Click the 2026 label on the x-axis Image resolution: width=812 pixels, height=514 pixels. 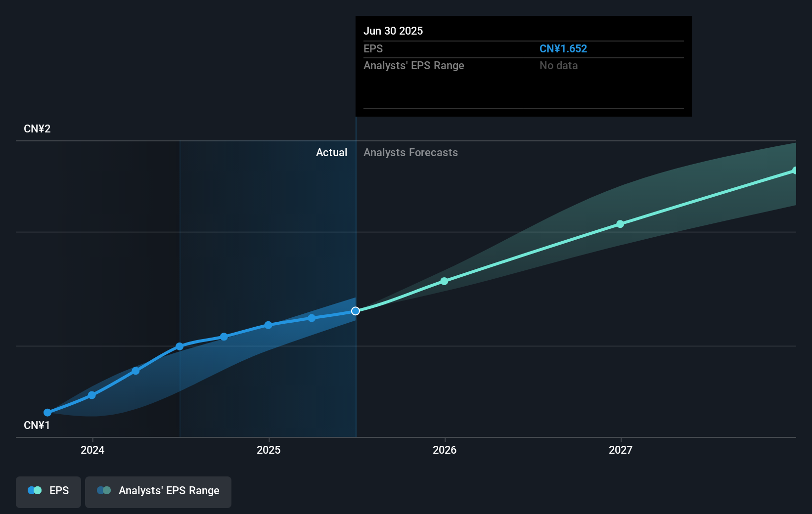point(445,450)
